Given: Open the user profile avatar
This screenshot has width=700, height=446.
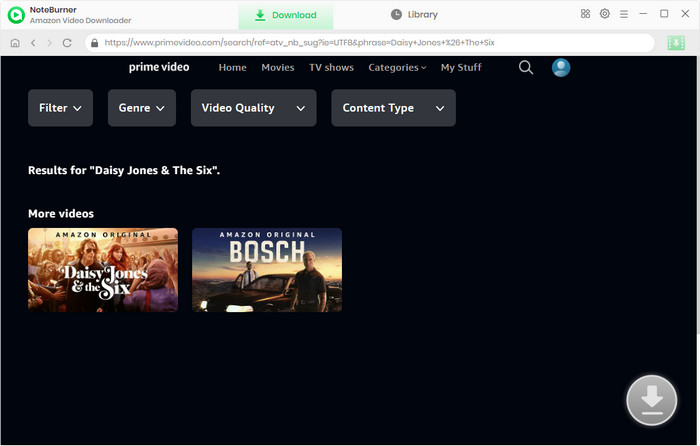Looking at the screenshot, I should [x=561, y=68].
